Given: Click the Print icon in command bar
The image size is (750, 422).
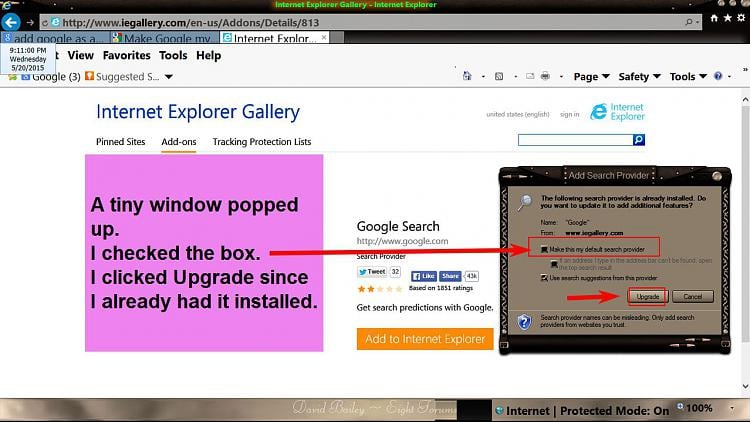Looking at the screenshot, I should coord(545,76).
